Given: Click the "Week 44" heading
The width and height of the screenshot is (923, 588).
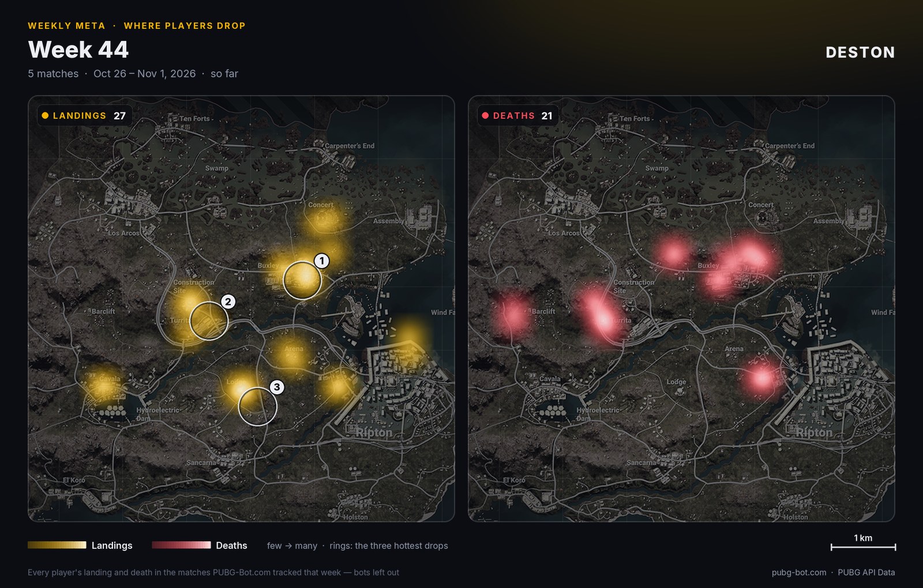Looking at the screenshot, I should (x=78, y=50).
